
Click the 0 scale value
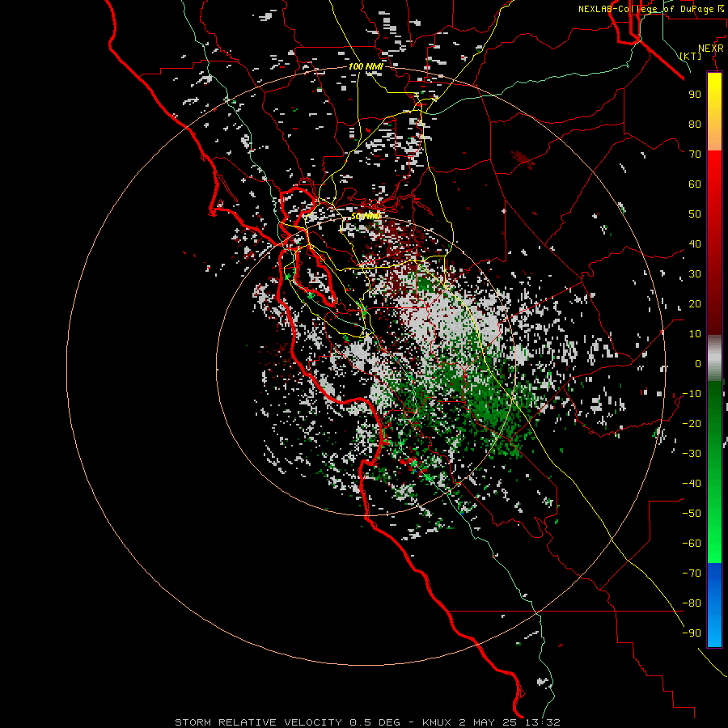[x=698, y=363]
